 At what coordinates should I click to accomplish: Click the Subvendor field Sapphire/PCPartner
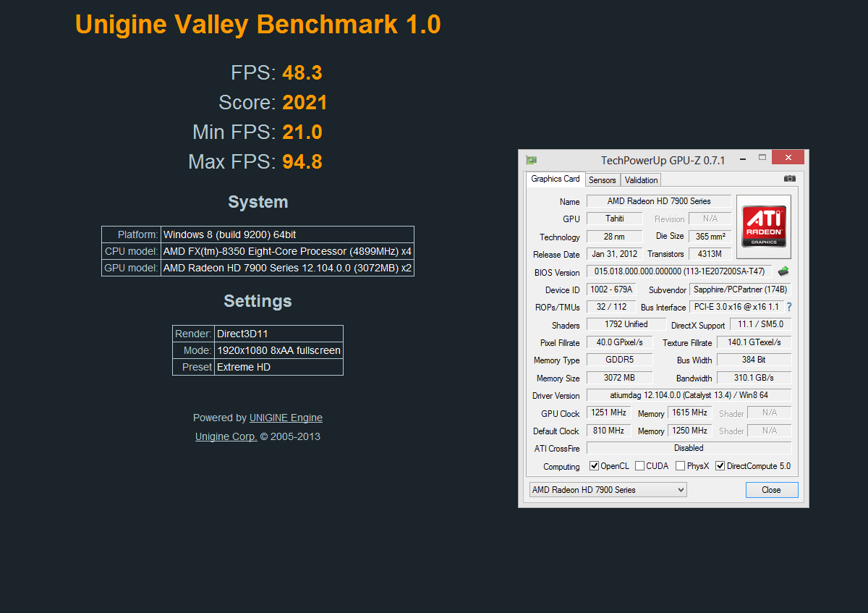point(740,289)
